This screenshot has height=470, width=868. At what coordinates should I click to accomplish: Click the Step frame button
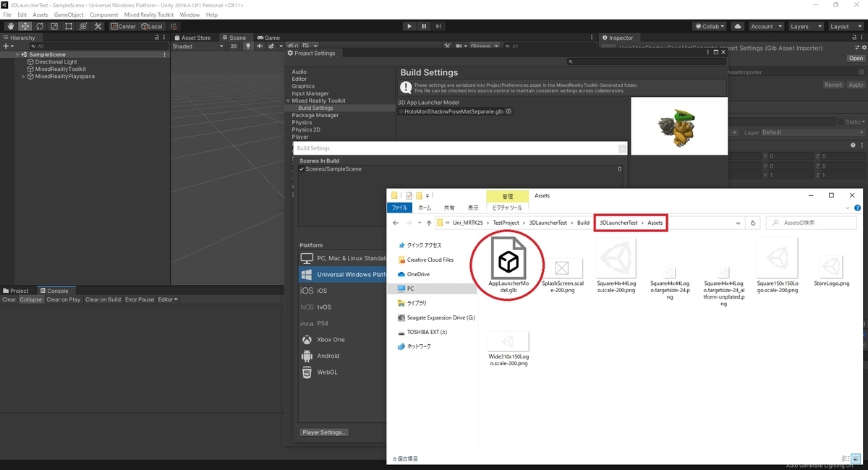(x=438, y=26)
